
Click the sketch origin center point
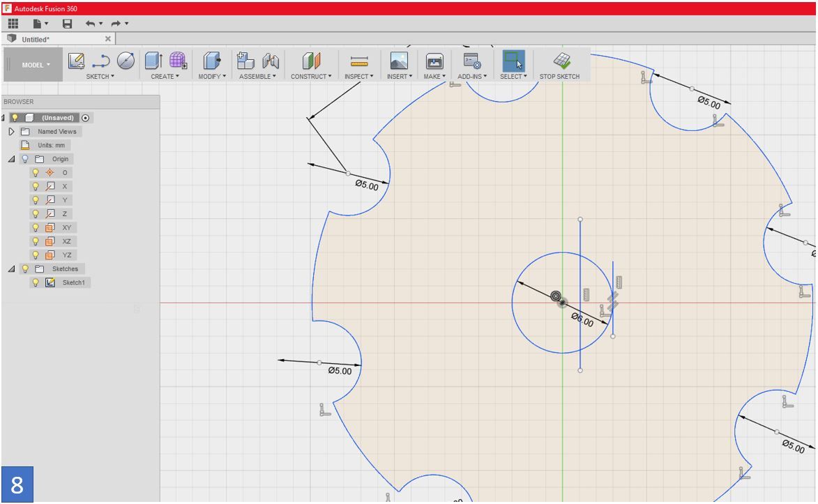pos(562,303)
